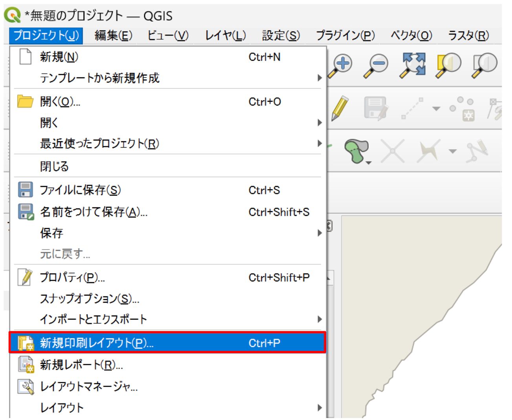This screenshot has height=420, width=512.
Task: Expand the 最近使ったプロジェクト submenu arrow
Action: pos(320,144)
